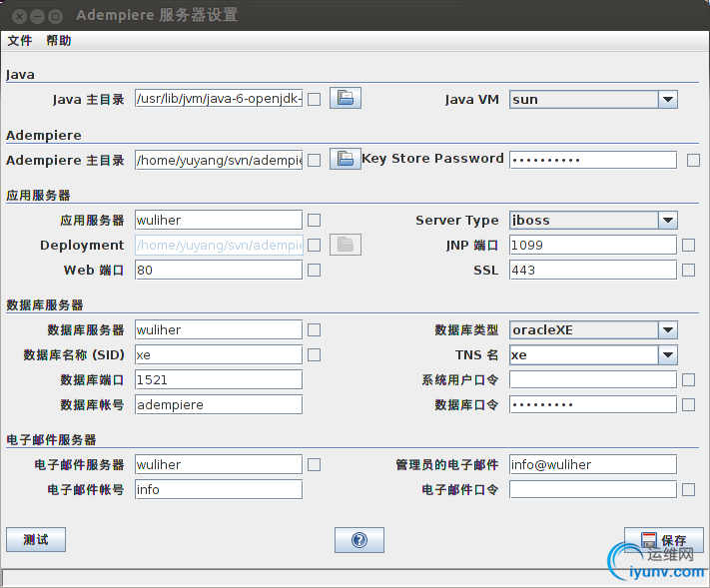710x588 pixels.
Task: Click the 系统用户口令 password field
Action: (x=593, y=379)
